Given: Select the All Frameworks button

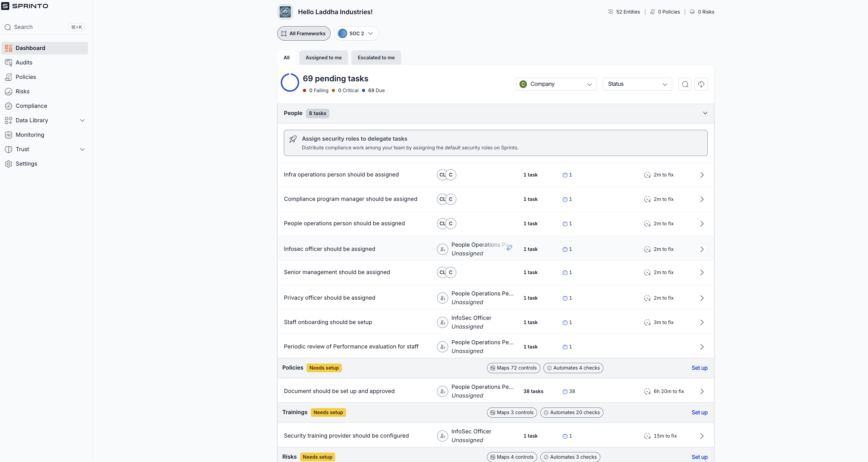Looking at the screenshot, I should [x=303, y=34].
